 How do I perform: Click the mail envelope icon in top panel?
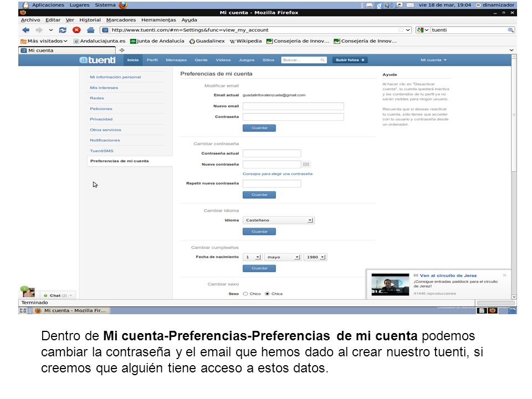tap(410, 5)
